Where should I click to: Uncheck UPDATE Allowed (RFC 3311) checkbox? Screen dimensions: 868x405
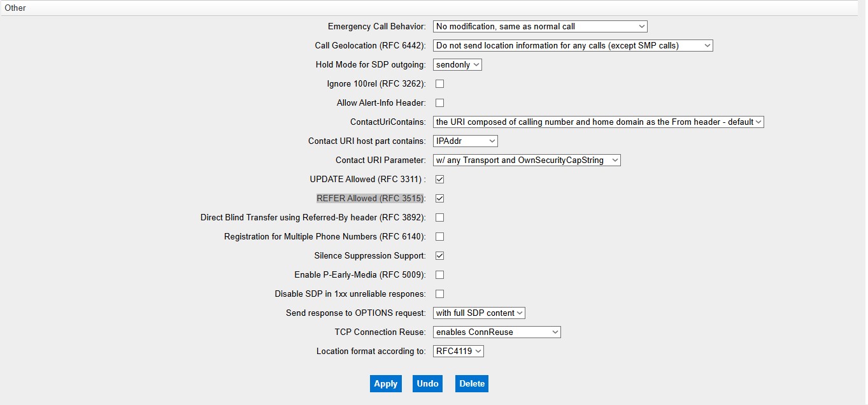[439, 179]
